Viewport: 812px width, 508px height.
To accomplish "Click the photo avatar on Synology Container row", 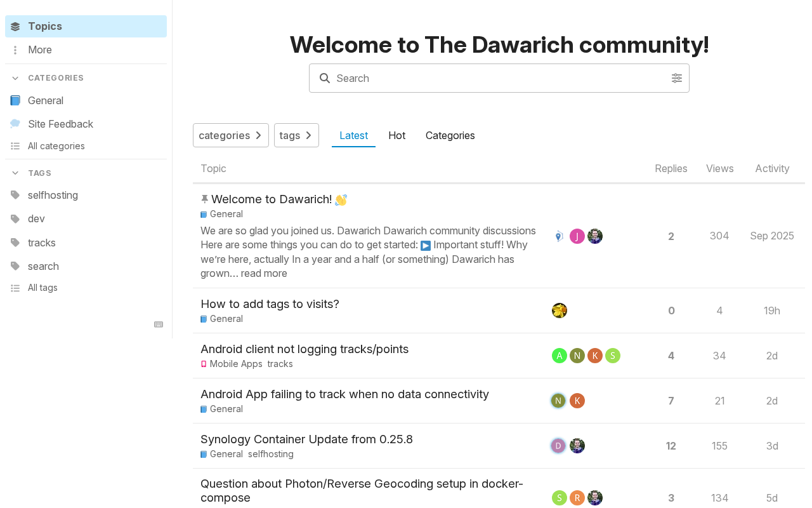I will (577, 446).
